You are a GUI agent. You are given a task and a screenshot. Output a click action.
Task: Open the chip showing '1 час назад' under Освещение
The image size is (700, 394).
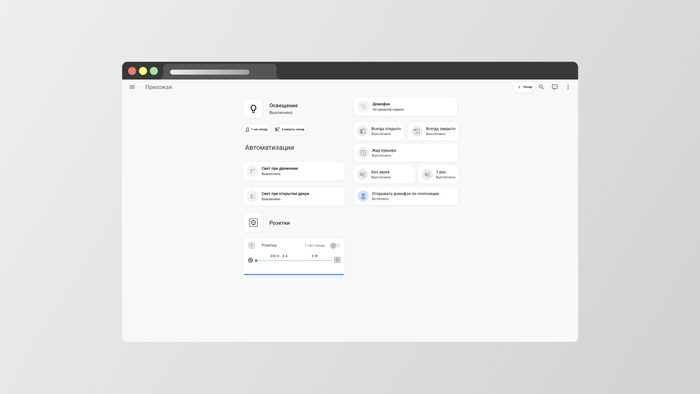pos(256,129)
